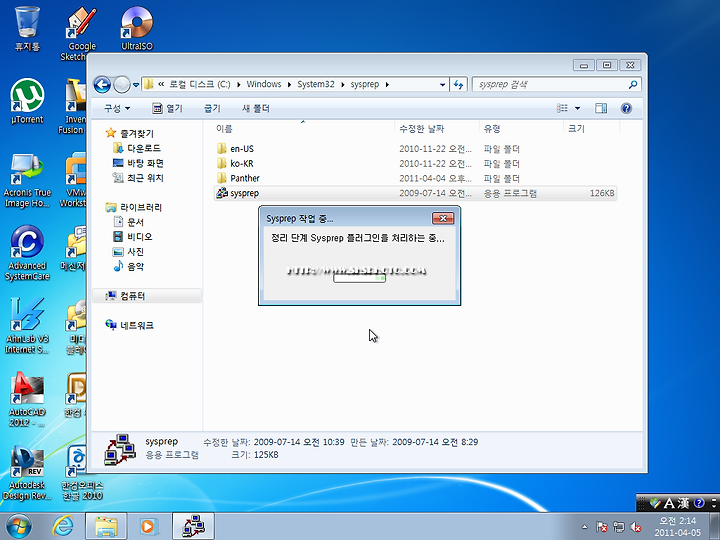
Task: Open 즐겨찾기 favorites in navigation pane
Action: coord(130,134)
